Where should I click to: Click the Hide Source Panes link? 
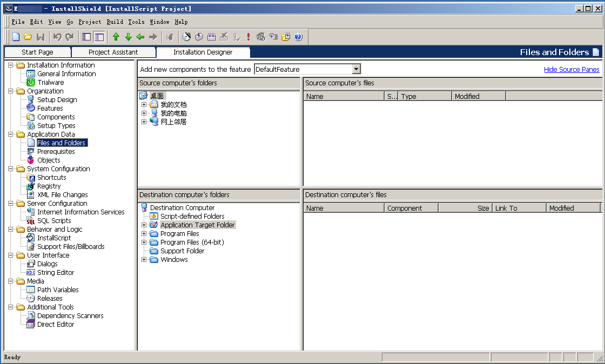tap(572, 70)
